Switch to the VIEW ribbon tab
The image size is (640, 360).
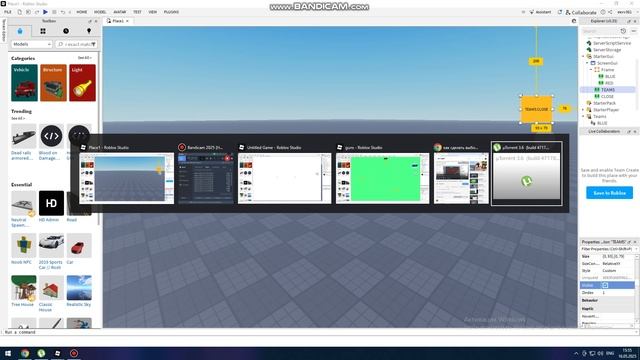click(x=153, y=12)
